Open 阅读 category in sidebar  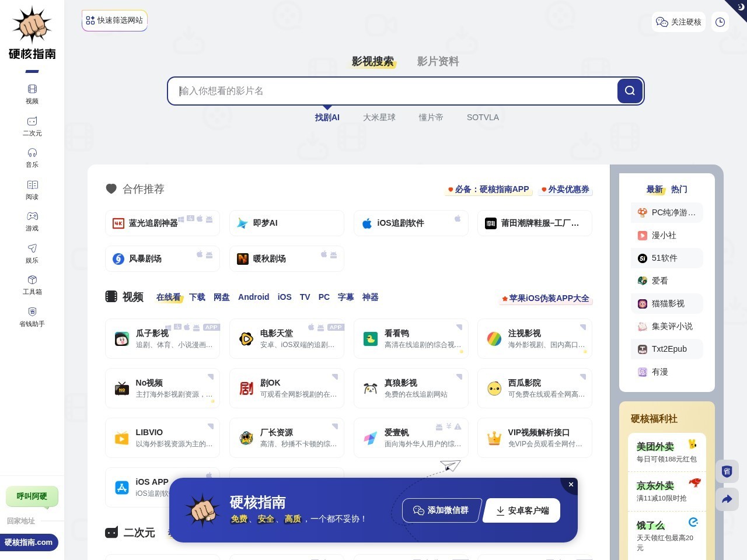pos(32,190)
